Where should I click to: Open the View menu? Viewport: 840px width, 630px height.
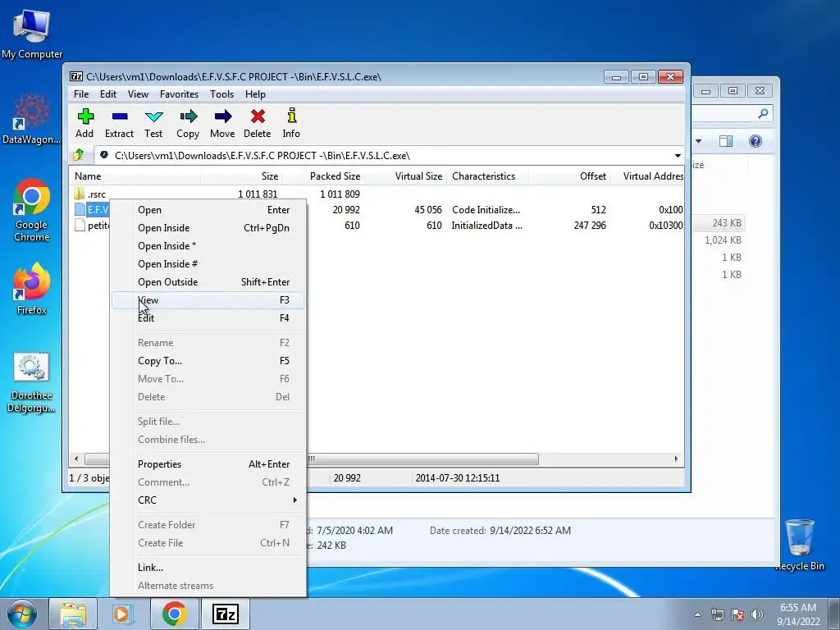(138, 94)
